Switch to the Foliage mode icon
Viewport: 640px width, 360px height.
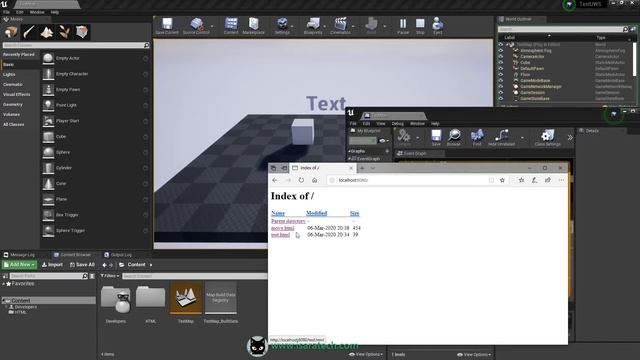click(x=64, y=32)
